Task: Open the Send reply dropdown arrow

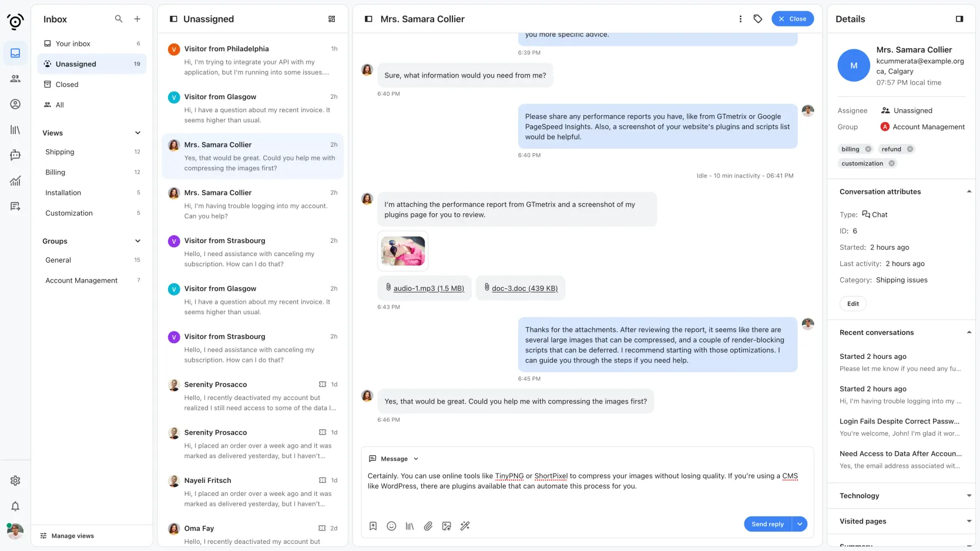Action: click(x=800, y=524)
